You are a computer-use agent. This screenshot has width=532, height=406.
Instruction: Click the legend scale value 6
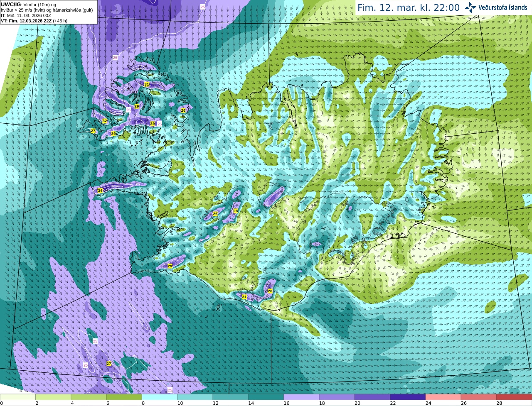(108, 403)
